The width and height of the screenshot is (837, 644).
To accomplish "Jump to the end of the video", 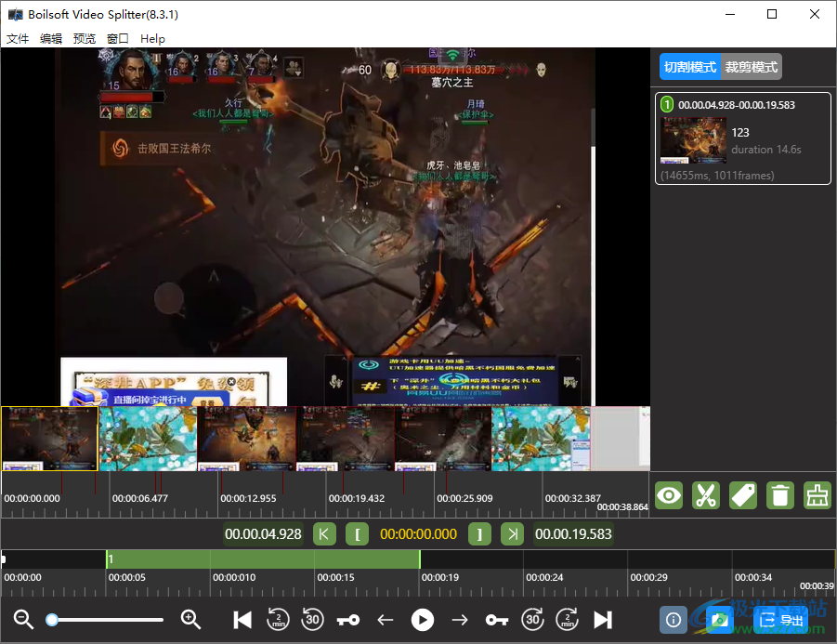I will point(604,620).
